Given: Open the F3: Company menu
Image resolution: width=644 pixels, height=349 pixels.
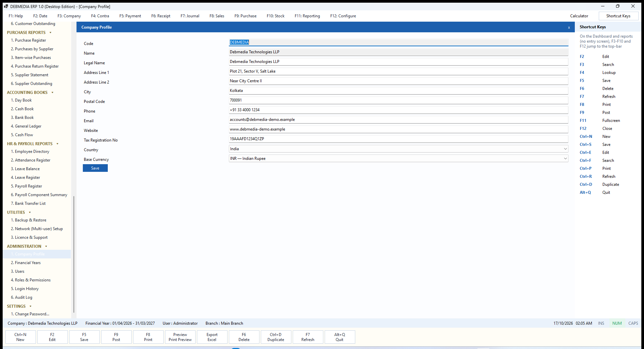Looking at the screenshot, I should [69, 16].
